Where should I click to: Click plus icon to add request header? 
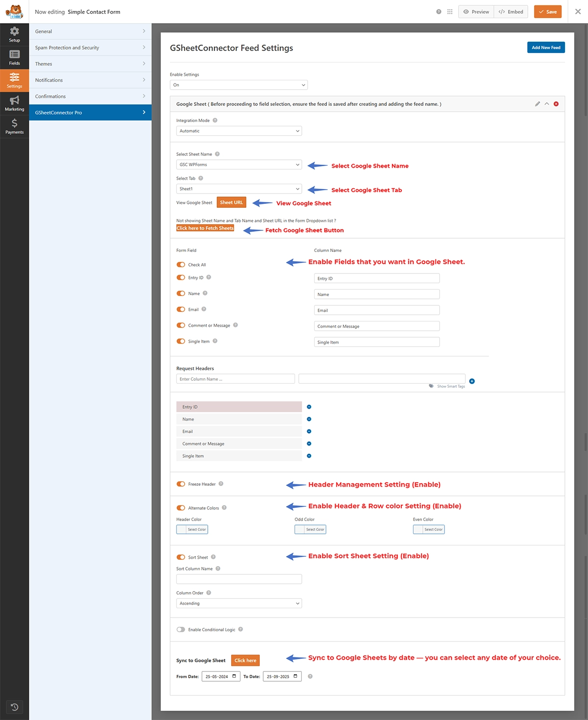point(472,381)
